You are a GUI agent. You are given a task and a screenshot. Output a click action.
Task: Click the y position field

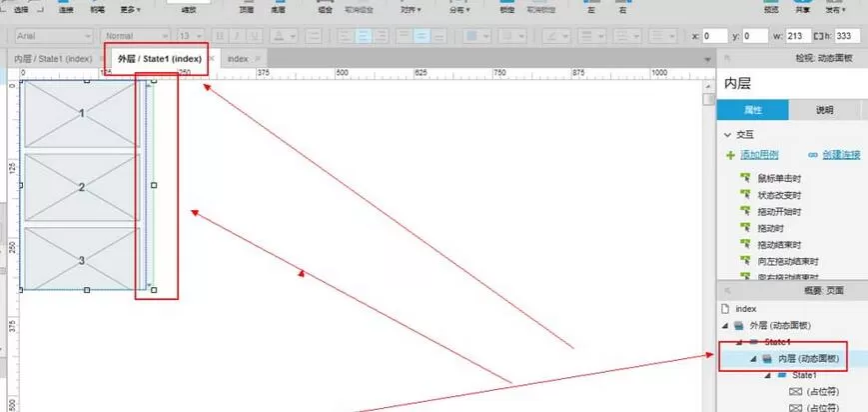tap(756, 37)
